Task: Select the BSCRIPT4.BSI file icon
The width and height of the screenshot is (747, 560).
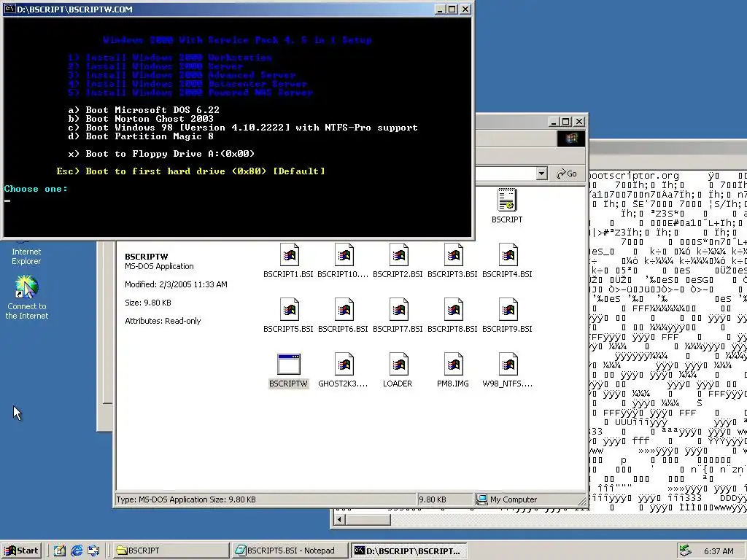Action: point(508,254)
